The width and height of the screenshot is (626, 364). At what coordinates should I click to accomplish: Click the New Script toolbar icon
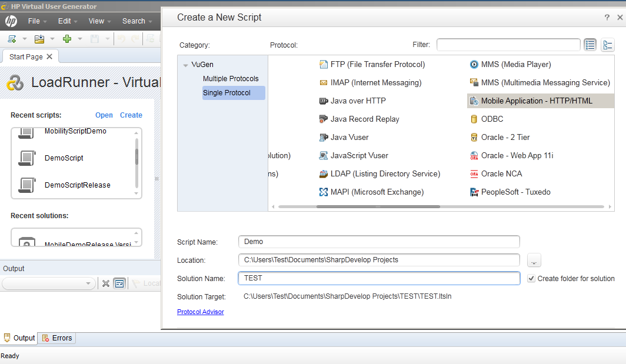pos(12,39)
